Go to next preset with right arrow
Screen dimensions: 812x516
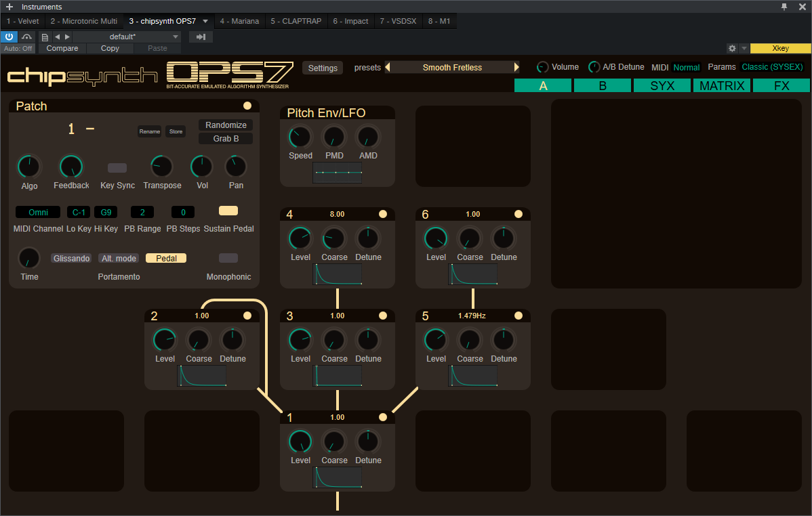(x=67, y=37)
